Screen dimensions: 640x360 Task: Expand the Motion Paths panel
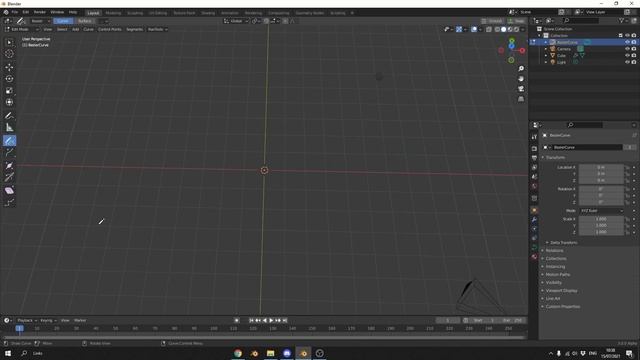pyautogui.click(x=558, y=275)
